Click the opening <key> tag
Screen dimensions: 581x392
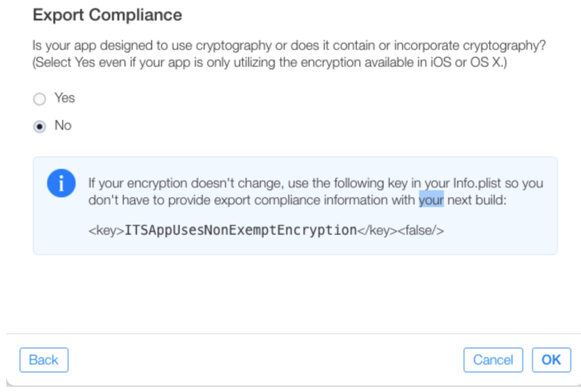[106, 230]
